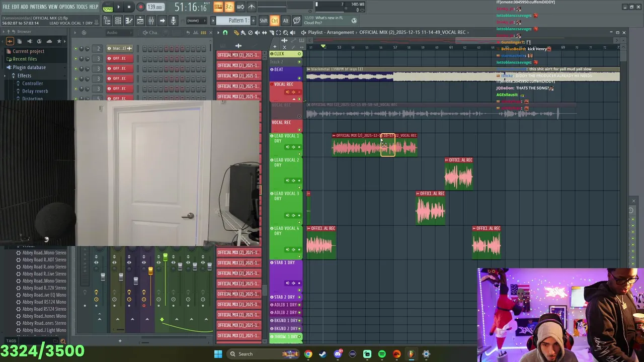Open the Channel rack menu arrow
644x362 pixels.
click(75, 33)
